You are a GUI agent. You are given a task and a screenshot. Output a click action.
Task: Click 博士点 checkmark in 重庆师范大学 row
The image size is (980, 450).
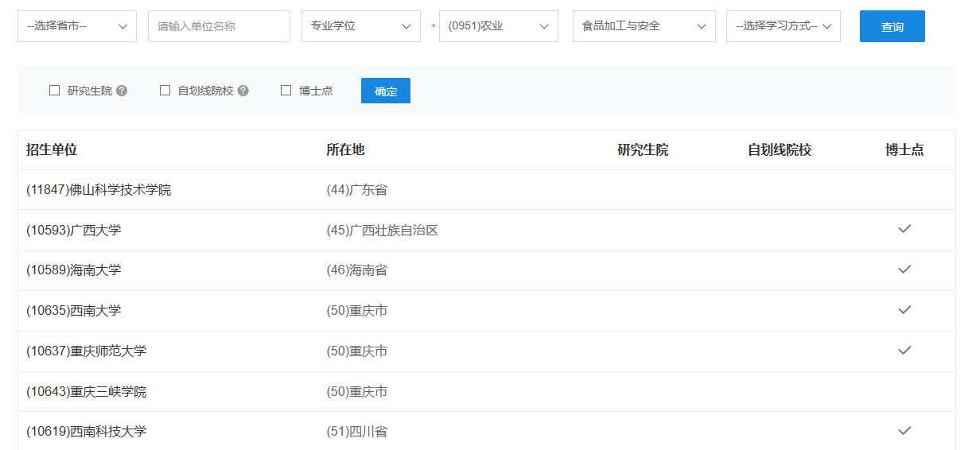(x=904, y=350)
